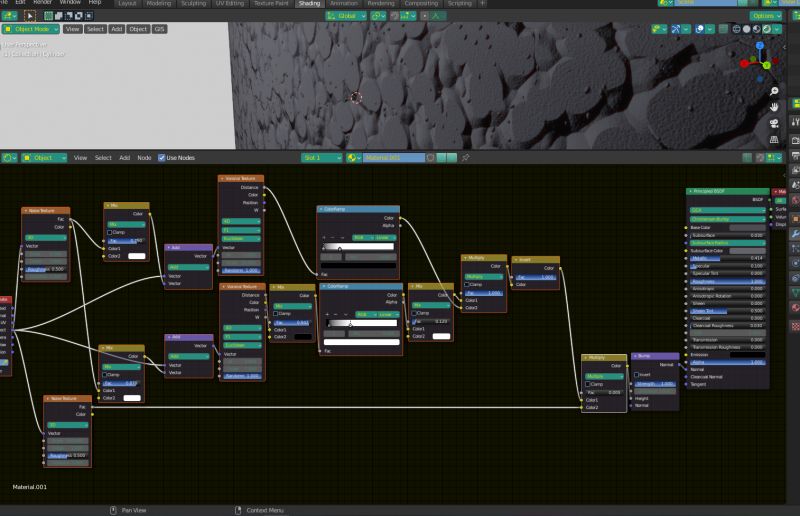Open the Global transform orientation dropdown
Viewport: 800px width, 516px height.
pyautogui.click(x=346, y=16)
